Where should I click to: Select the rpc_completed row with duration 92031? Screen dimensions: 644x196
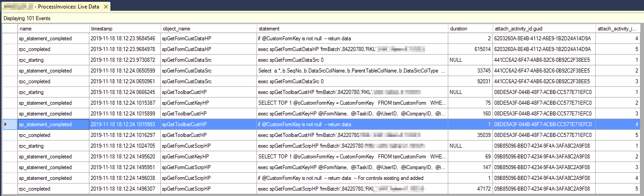pos(53,81)
